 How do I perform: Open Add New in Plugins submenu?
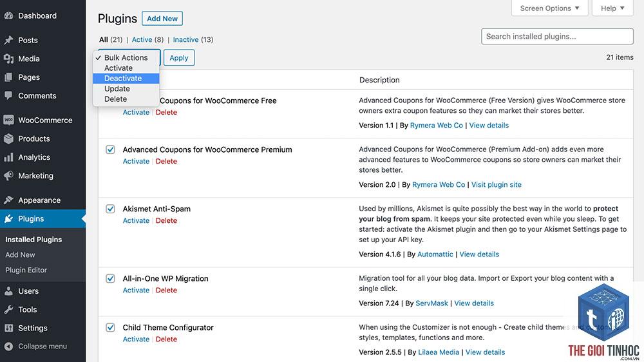20,255
